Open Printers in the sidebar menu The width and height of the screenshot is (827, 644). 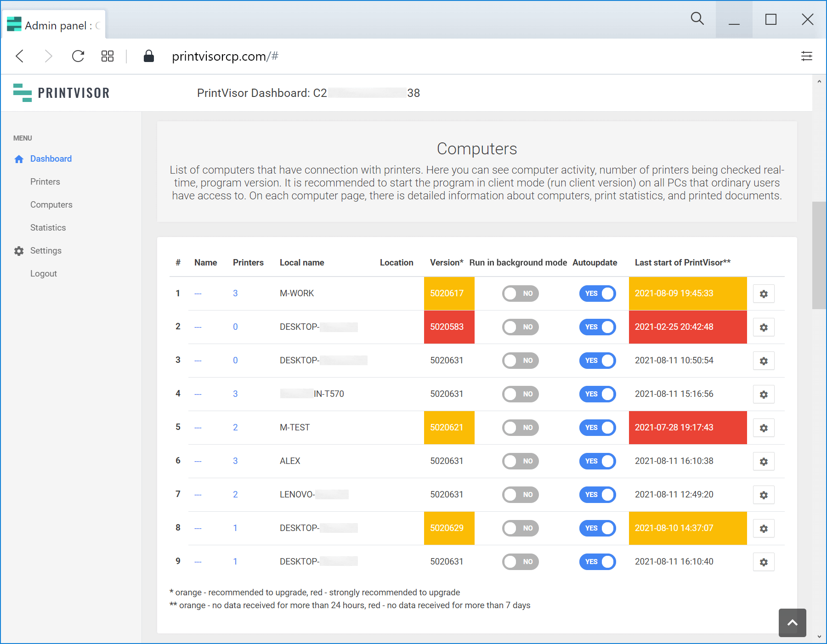point(45,182)
